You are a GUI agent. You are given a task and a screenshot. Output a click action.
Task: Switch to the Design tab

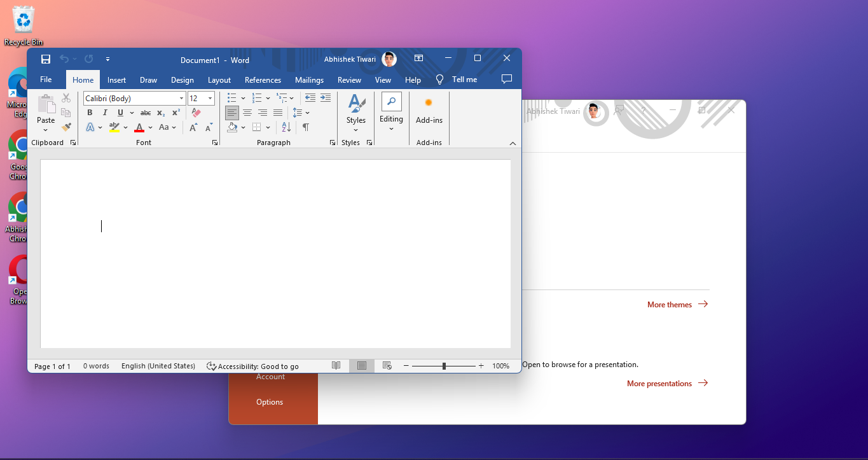click(183, 80)
